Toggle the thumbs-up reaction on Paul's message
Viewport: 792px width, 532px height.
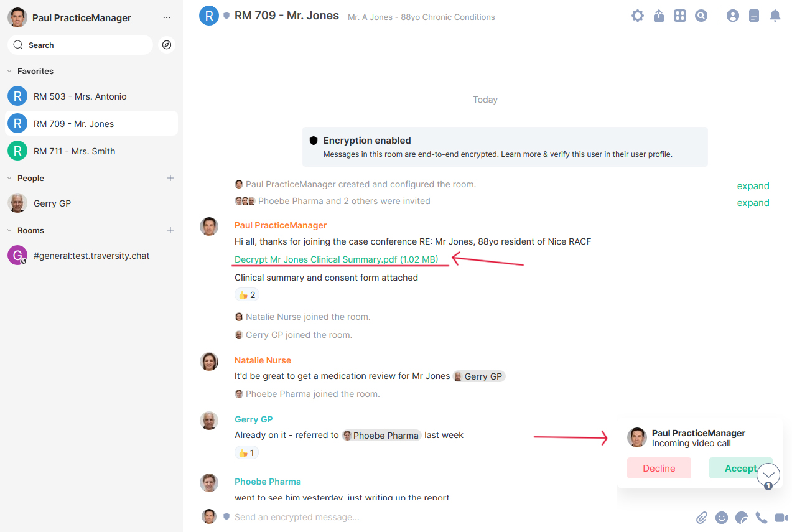[247, 294]
